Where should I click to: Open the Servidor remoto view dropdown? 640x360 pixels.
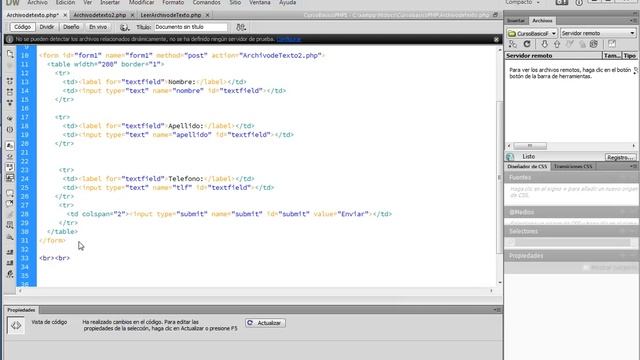coord(598,33)
